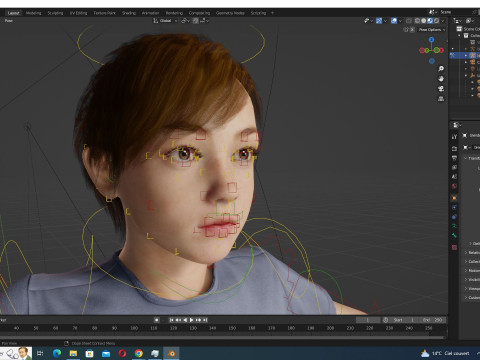
Task: Open the Output properties tab
Action: 454,158
